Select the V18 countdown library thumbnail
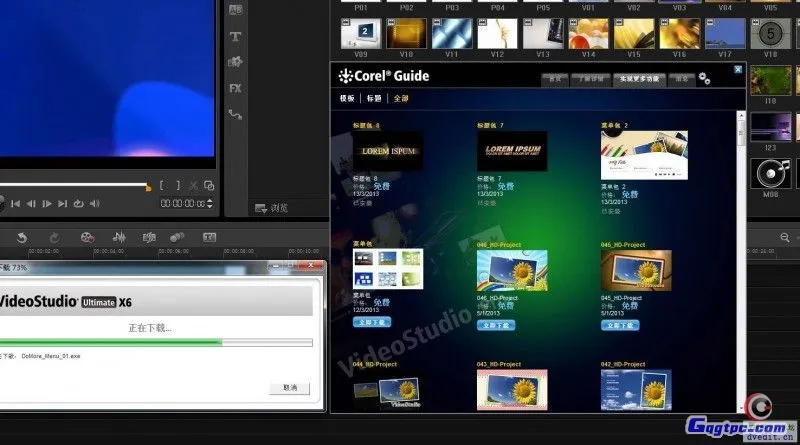The image size is (800, 445). tap(770, 34)
